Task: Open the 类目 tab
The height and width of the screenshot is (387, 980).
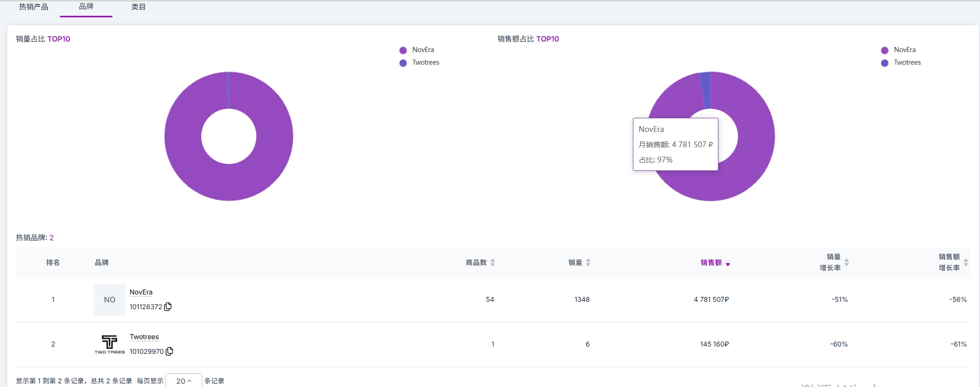Action: (x=139, y=7)
